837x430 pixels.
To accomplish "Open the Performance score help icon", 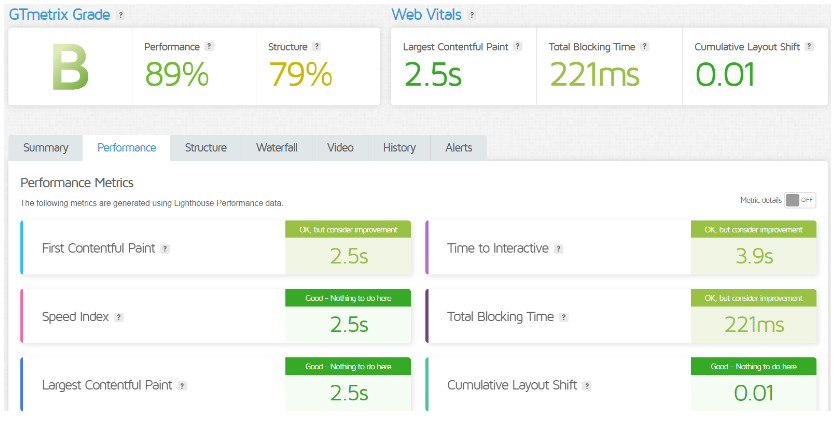I will (209, 46).
